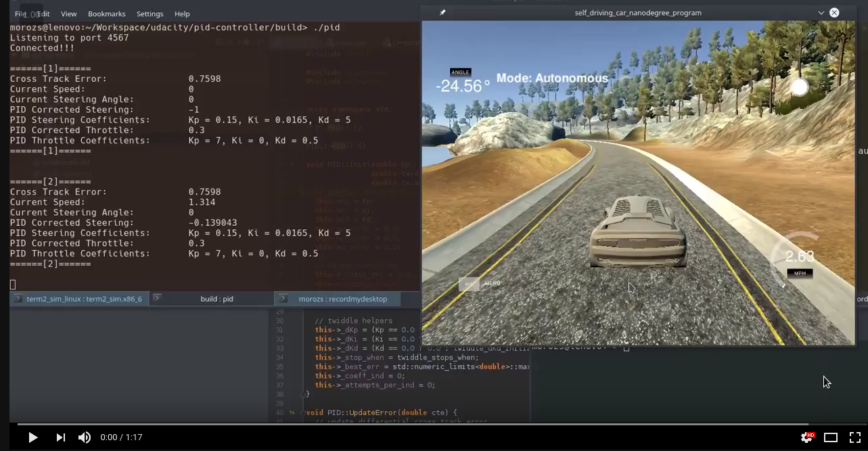Close the self_driving_car_nanodegree_program window
Screen dimensions: 868x451
(834, 13)
